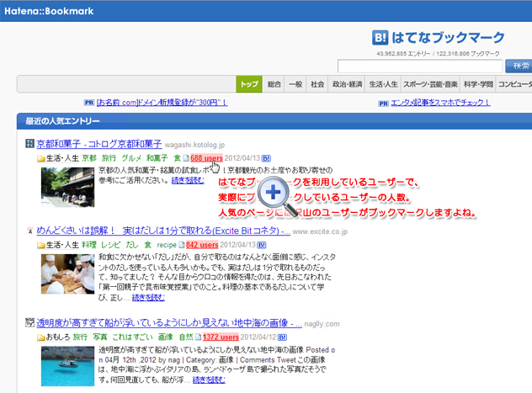The width and height of the screenshot is (532, 393).
Task: Click the 旅行 tag in 京都和菓子 entry
Action: (109, 158)
